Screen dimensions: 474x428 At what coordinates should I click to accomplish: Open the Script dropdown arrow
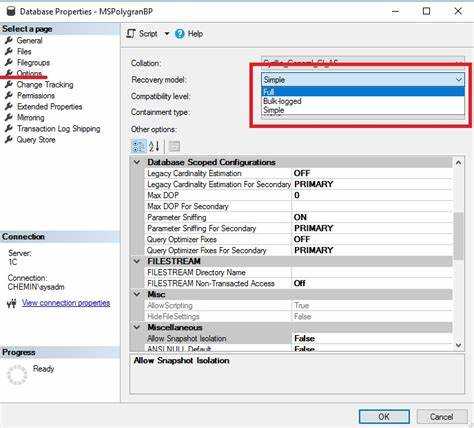coord(167,34)
